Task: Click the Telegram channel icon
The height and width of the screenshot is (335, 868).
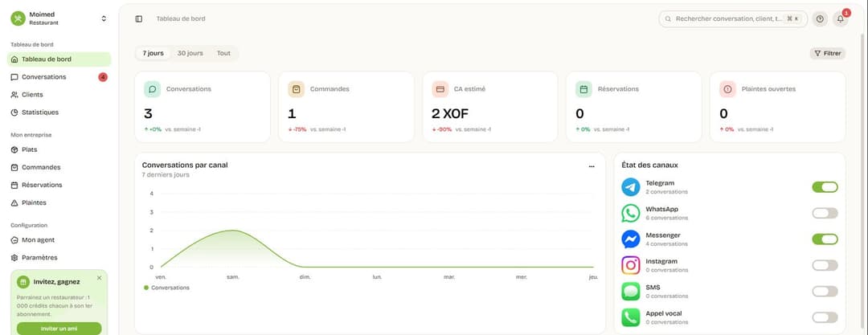Action: [x=631, y=187]
